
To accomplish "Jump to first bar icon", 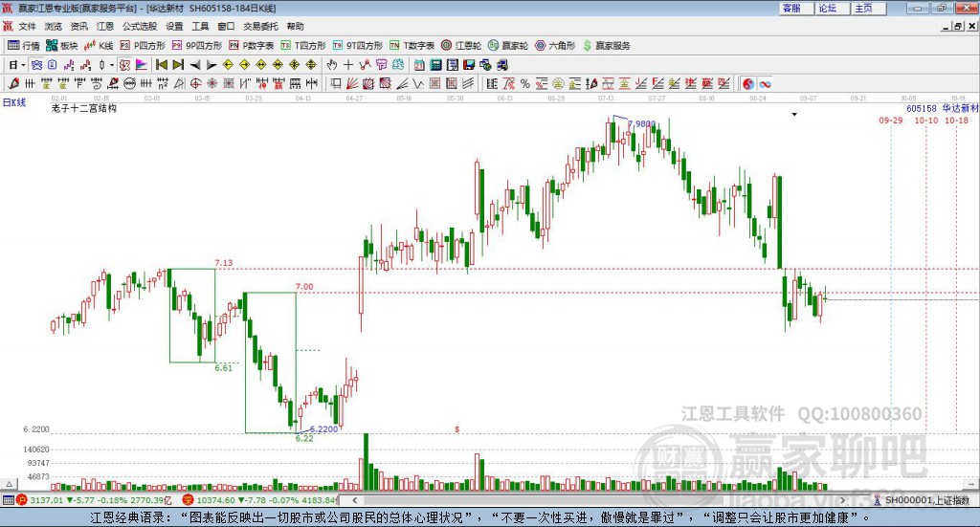I will point(161,65).
